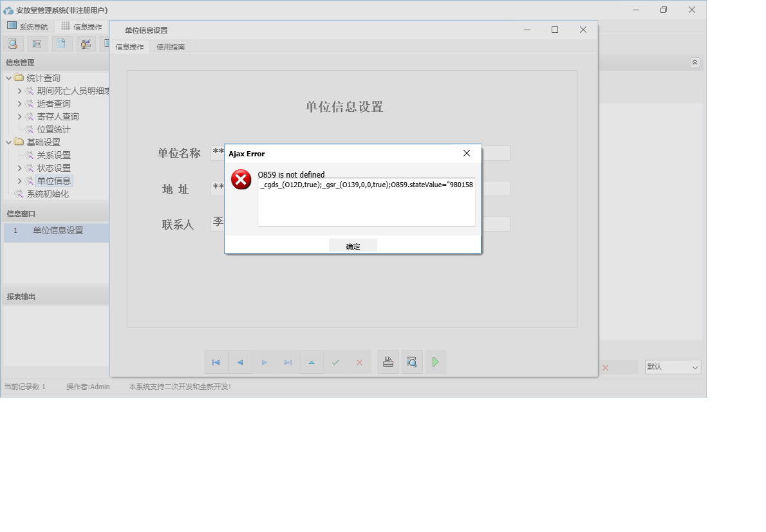Go to first record with the navigation arrow
Image resolution: width=766 pixels, height=532 pixels.
216,362
